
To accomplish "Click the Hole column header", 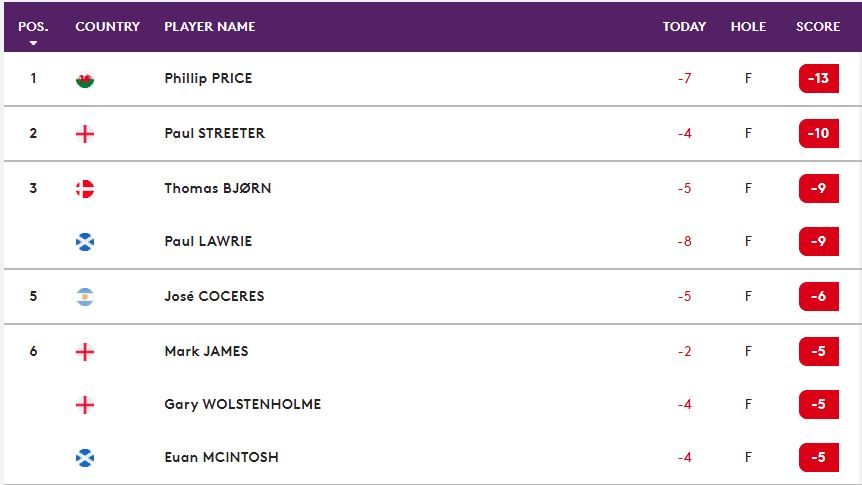I will tap(748, 27).
